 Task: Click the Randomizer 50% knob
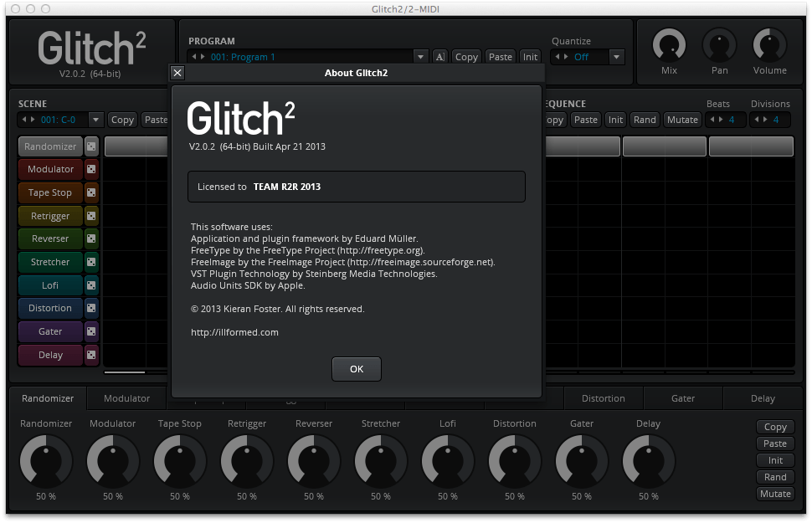(x=46, y=460)
